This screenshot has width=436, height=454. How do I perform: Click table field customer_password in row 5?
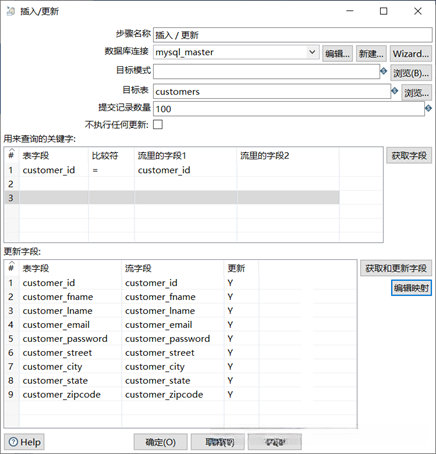click(x=65, y=339)
